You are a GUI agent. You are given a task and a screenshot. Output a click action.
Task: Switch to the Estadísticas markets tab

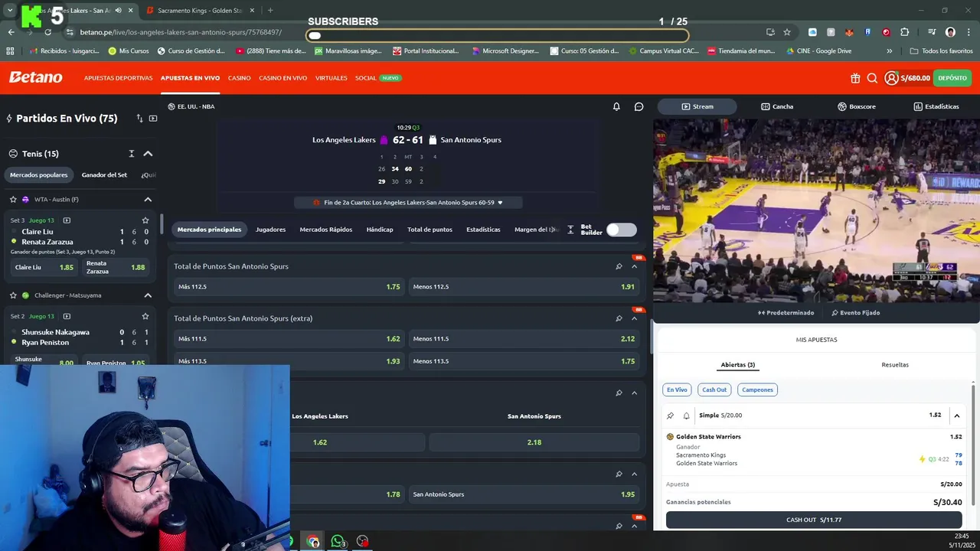click(x=483, y=230)
